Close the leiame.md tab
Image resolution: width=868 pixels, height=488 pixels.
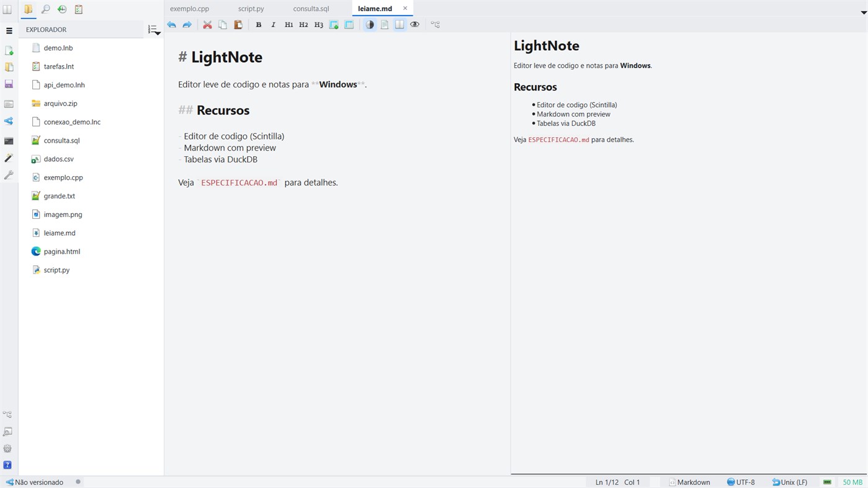405,8
